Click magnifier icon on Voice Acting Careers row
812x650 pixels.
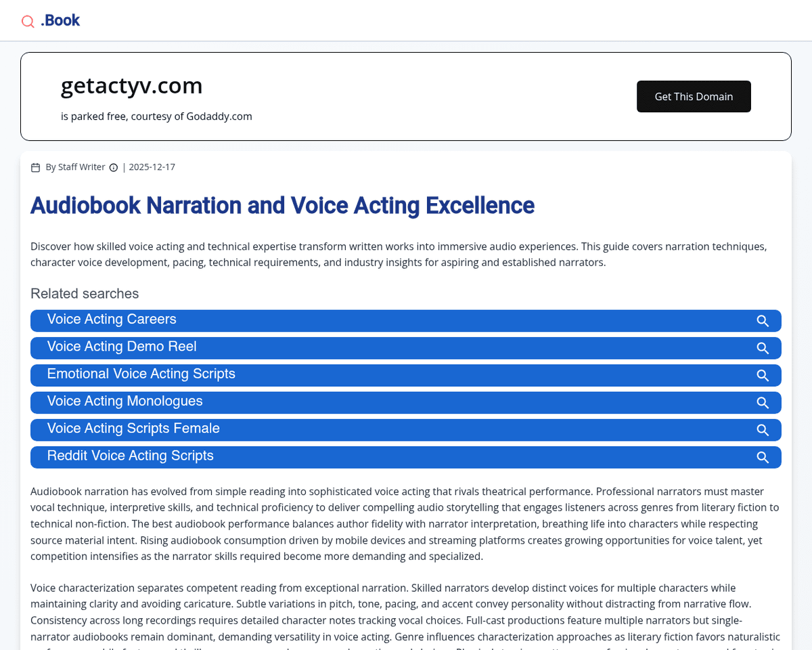click(762, 321)
